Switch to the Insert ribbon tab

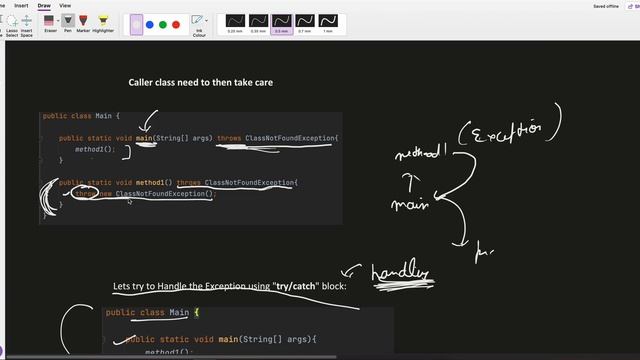[21, 6]
